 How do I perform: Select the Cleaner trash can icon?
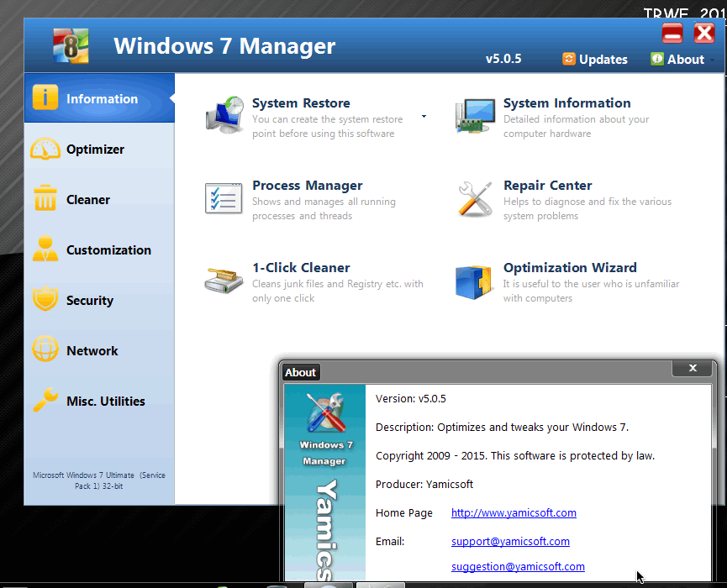pos(45,198)
